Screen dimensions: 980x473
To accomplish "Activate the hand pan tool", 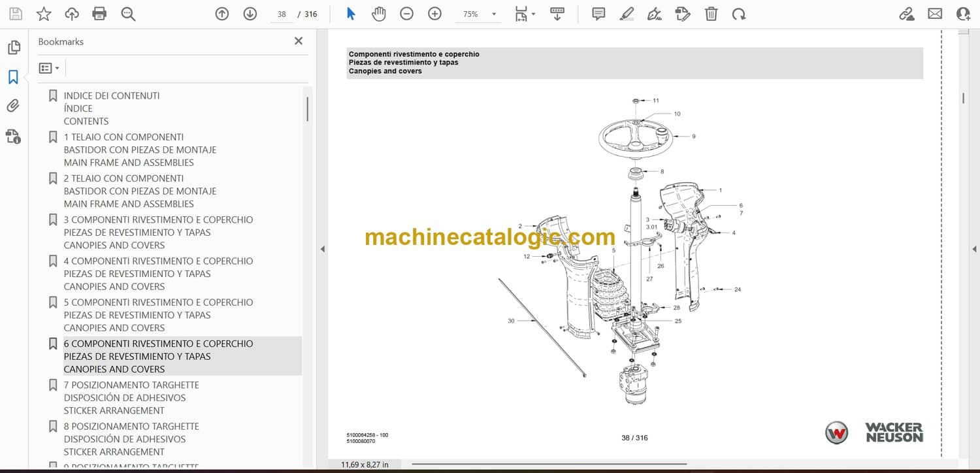I will point(379,14).
